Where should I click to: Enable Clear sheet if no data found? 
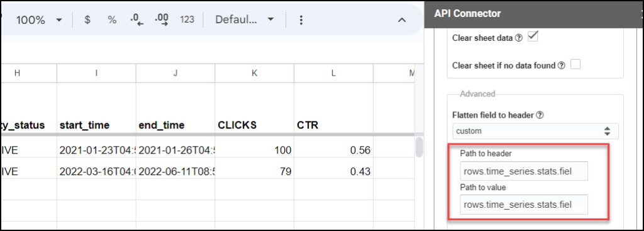575,65
